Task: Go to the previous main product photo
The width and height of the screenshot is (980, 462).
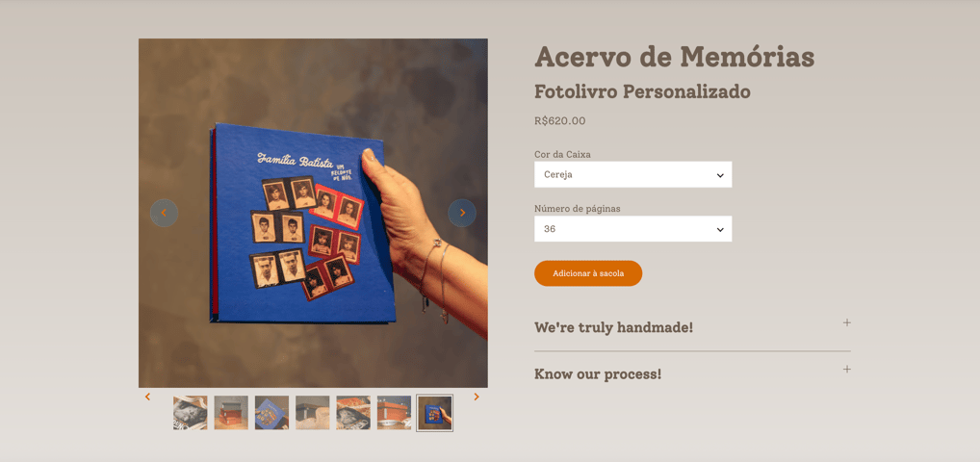Action: pos(164,213)
